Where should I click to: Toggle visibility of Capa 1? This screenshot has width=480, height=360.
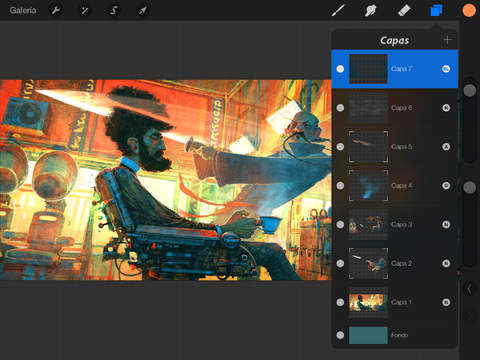[x=340, y=302]
